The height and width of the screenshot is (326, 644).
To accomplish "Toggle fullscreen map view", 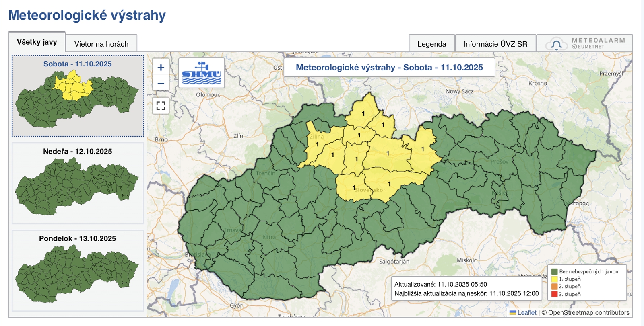I will pyautogui.click(x=161, y=106).
